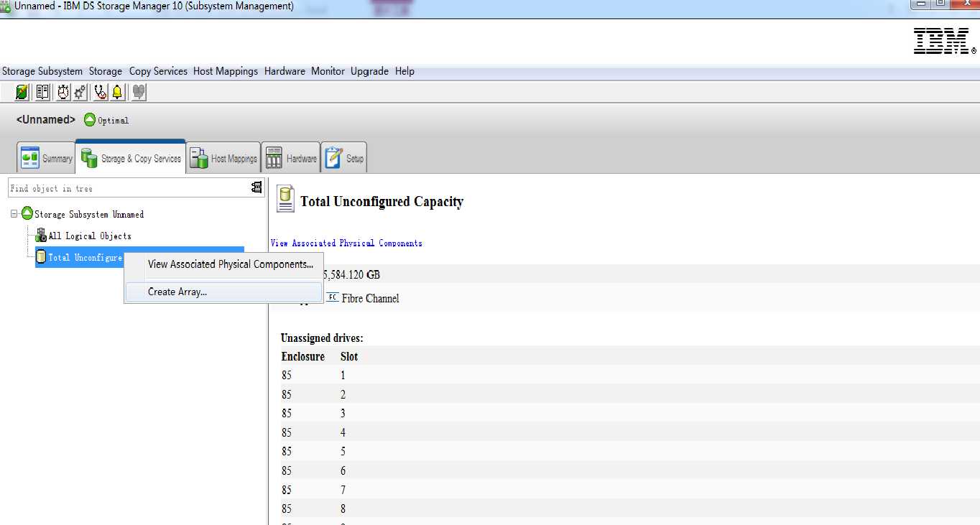
Task: Click the Optimal status text
Action: click(x=114, y=121)
